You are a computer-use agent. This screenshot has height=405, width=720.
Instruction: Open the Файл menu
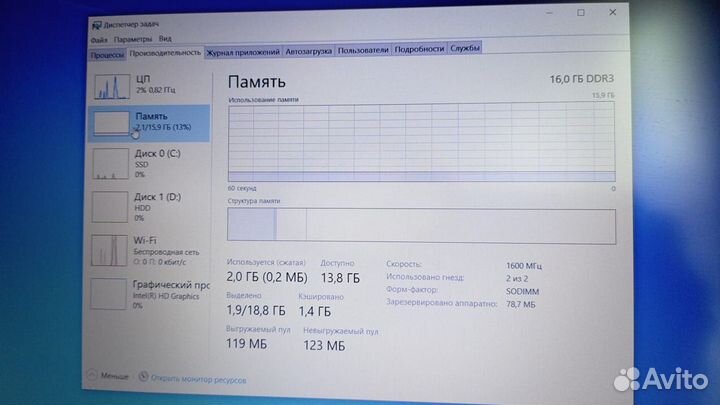tap(99, 40)
